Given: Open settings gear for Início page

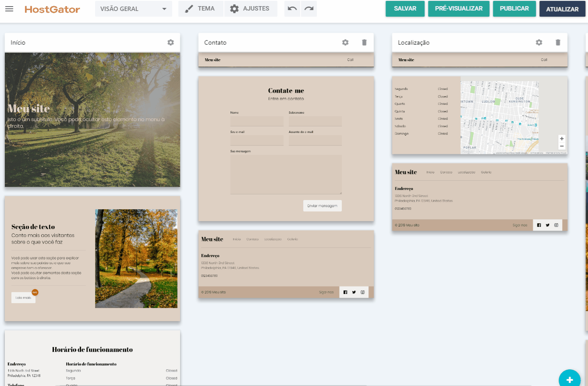Looking at the screenshot, I should [170, 43].
